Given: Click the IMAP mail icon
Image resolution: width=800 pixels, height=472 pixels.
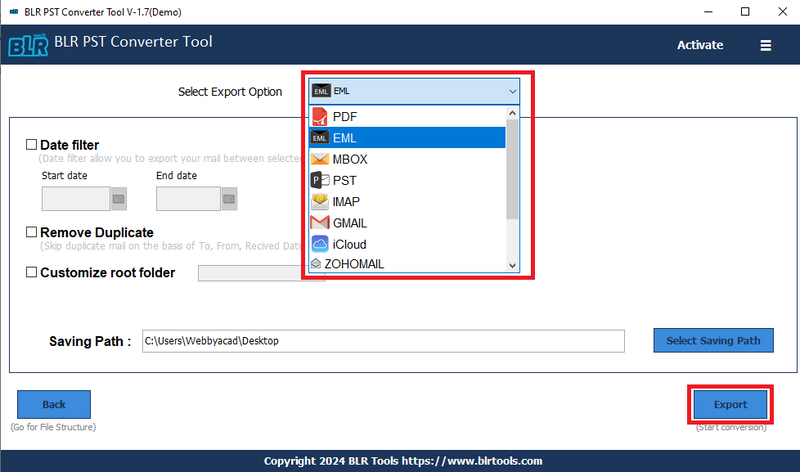Looking at the screenshot, I should pyautogui.click(x=320, y=202).
